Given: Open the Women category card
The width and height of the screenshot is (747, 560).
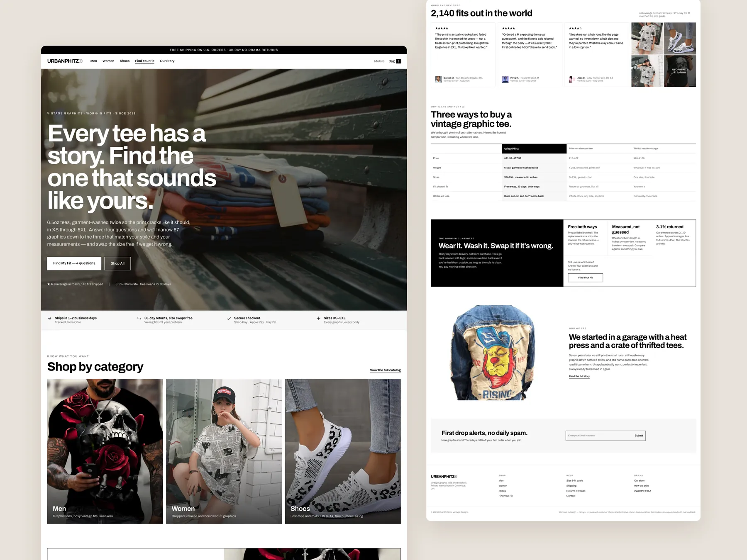Looking at the screenshot, I should point(224,451).
